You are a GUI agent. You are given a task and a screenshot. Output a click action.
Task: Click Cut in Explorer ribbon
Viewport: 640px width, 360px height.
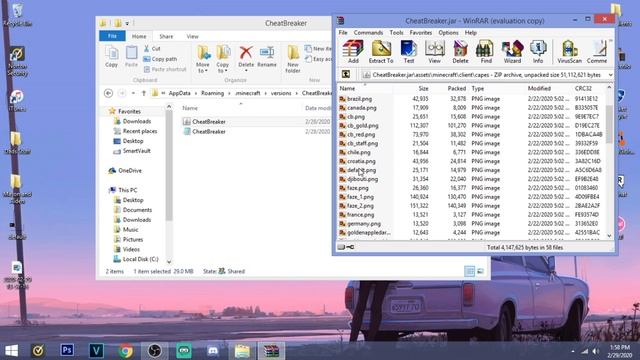(152, 49)
